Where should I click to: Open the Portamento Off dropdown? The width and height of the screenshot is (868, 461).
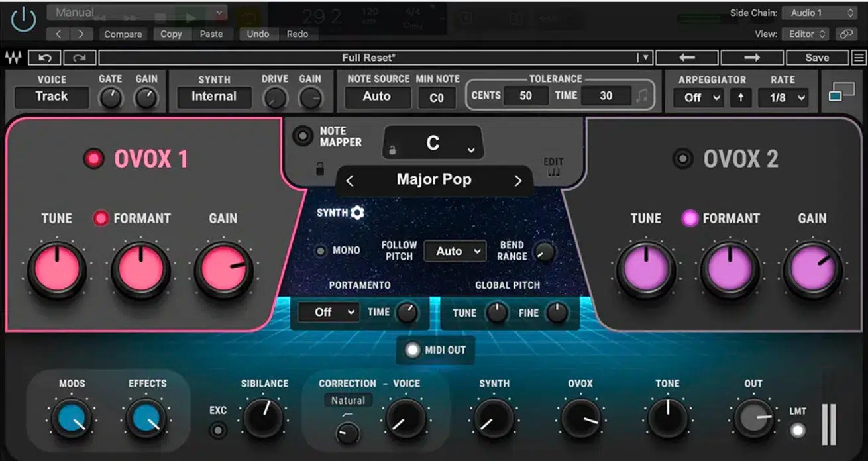327,311
